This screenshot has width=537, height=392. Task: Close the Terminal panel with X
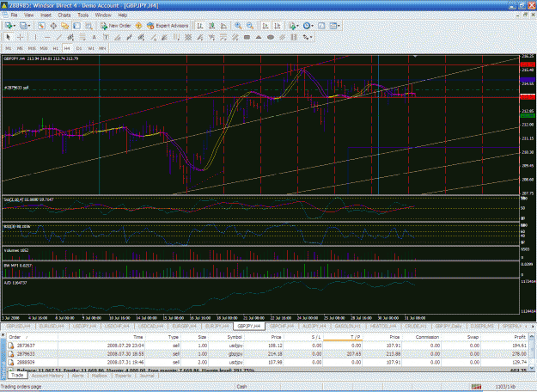(x=3, y=335)
